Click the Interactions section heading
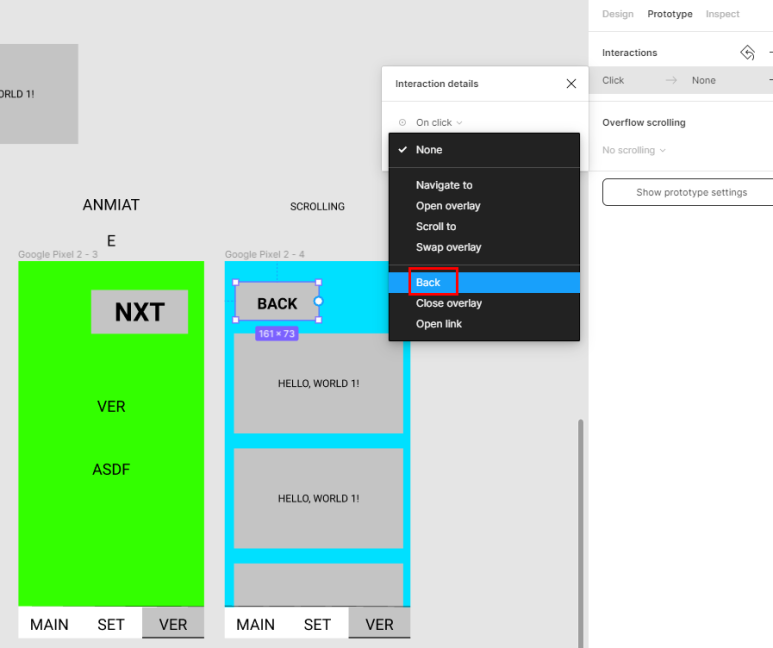This screenshot has width=773, height=648. click(630, 52)
